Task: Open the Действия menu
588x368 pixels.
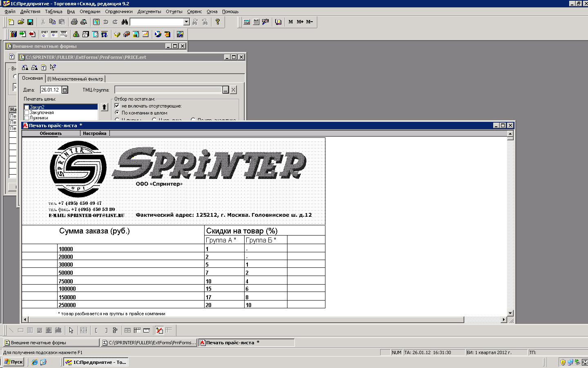Action: pos(30,11)
